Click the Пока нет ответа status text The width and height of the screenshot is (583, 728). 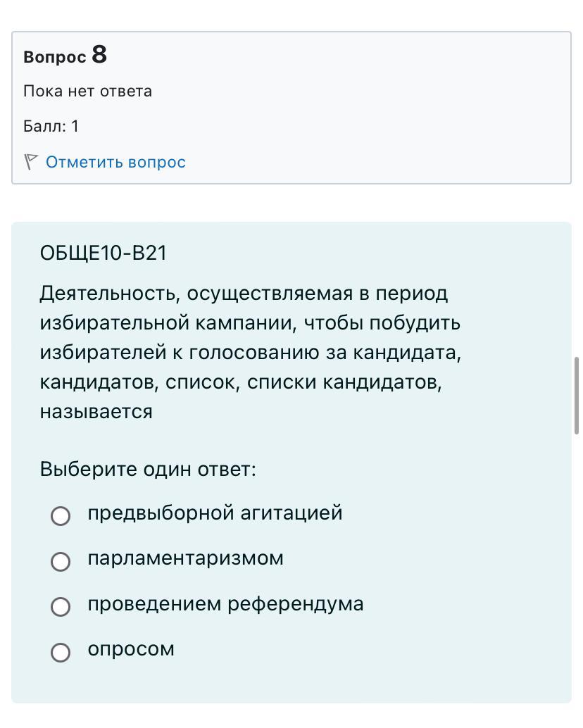tap(88, 91)
